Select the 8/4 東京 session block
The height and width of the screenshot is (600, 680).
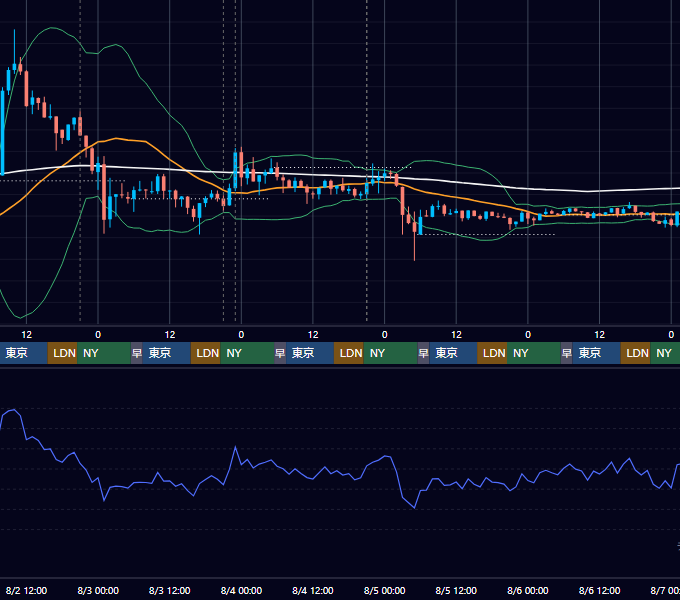pyautogui.click(x=310, y=353)
